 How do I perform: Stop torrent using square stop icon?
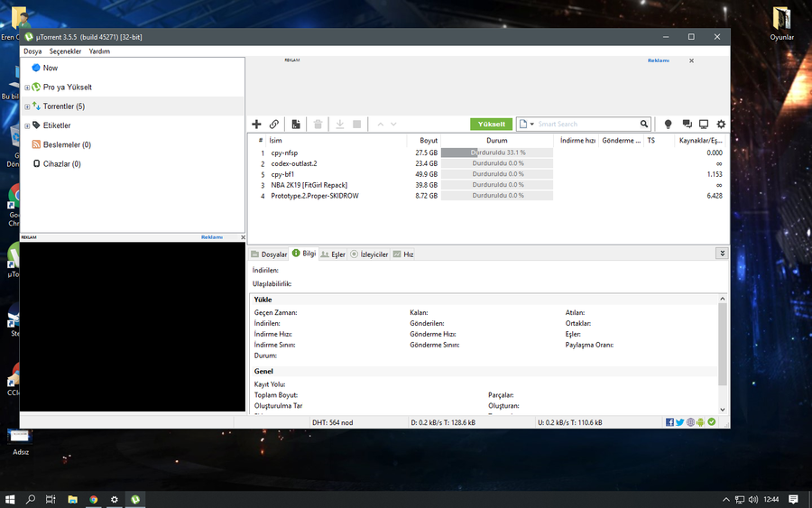pos(356,125)
